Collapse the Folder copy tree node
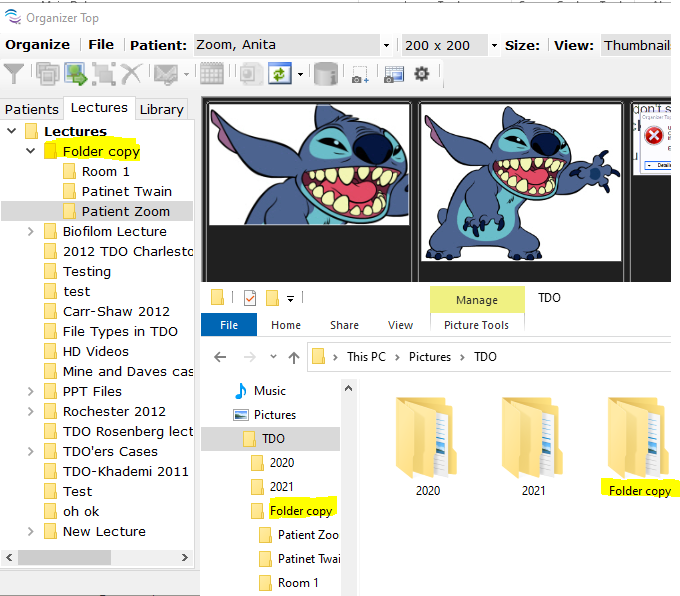The width and height of the screenshot is (680, 596). tap(31, 152)
